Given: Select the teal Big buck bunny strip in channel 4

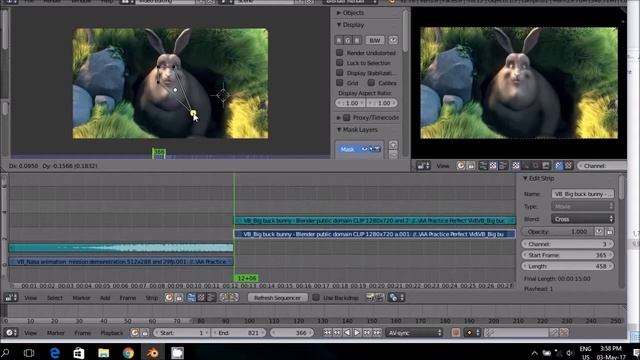Looking at the screenshot, I should coord(374,220).
